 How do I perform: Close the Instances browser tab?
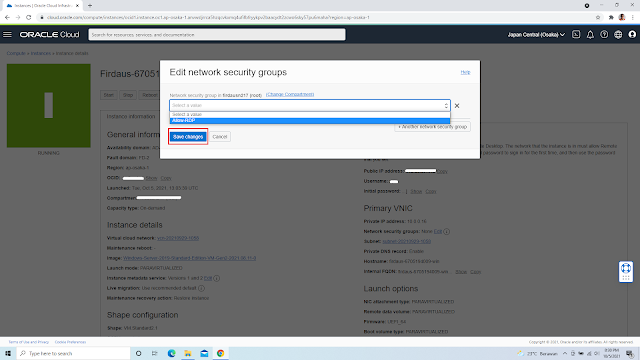(x=77, y=6)
